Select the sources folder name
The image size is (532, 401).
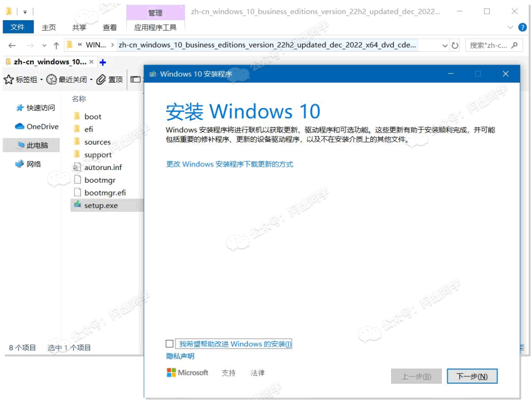click(98, 142)
